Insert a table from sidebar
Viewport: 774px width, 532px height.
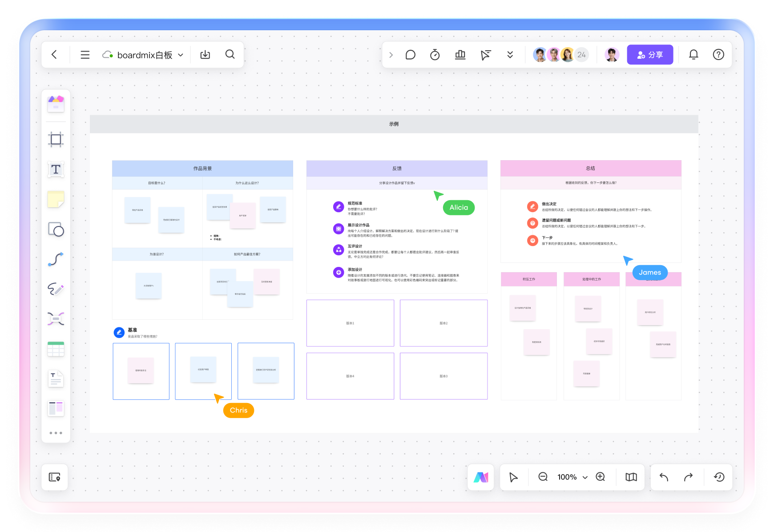[x=56, y=349]
